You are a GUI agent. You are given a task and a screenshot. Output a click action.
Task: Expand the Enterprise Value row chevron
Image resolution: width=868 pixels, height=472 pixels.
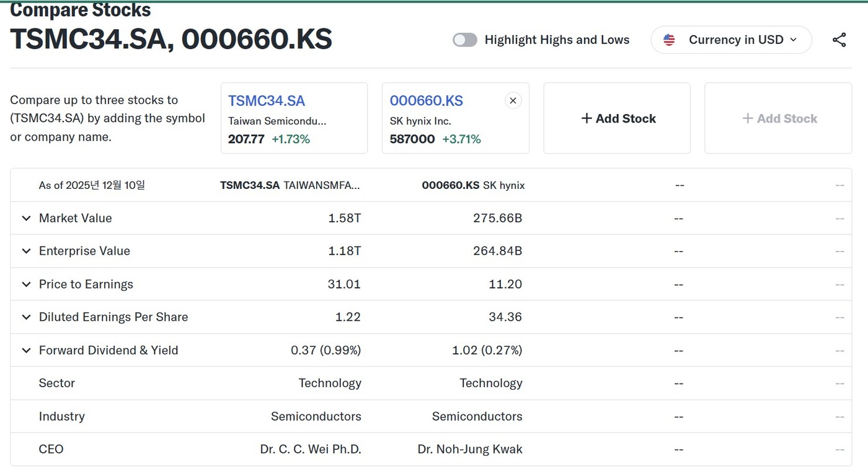(26, 251)
